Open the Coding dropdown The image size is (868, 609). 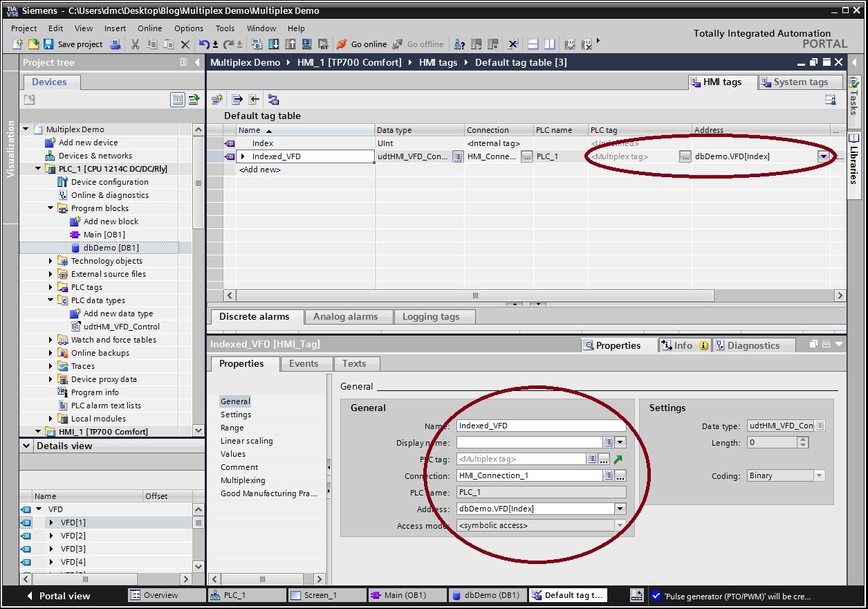(820, 475)
